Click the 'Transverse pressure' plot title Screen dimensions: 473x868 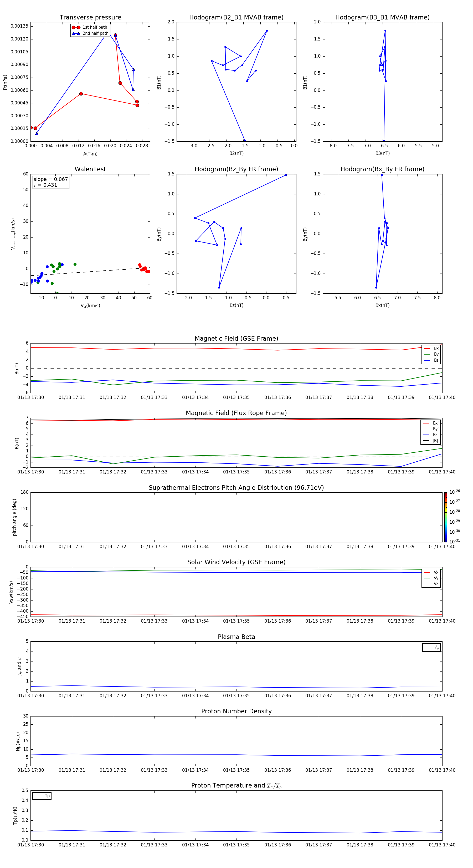coord(90,18)
